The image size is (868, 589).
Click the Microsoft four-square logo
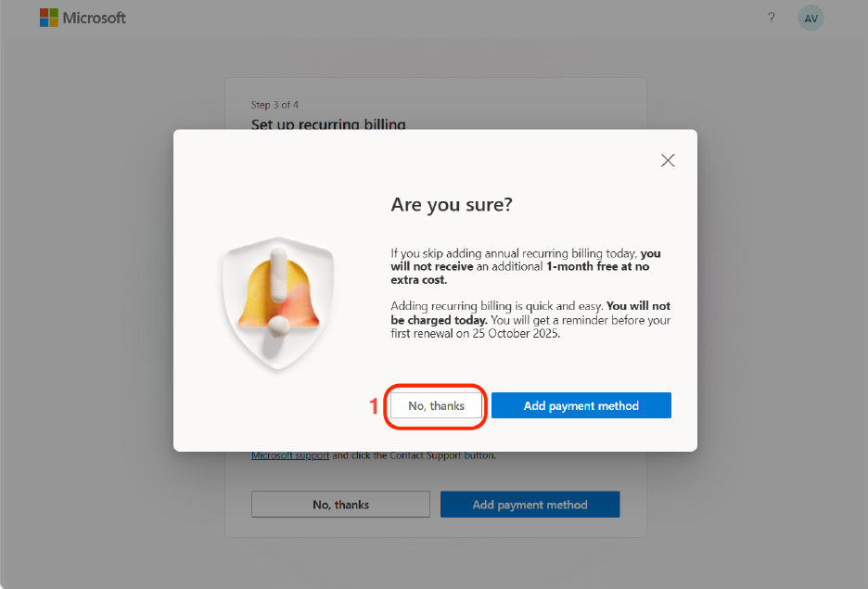48,18
